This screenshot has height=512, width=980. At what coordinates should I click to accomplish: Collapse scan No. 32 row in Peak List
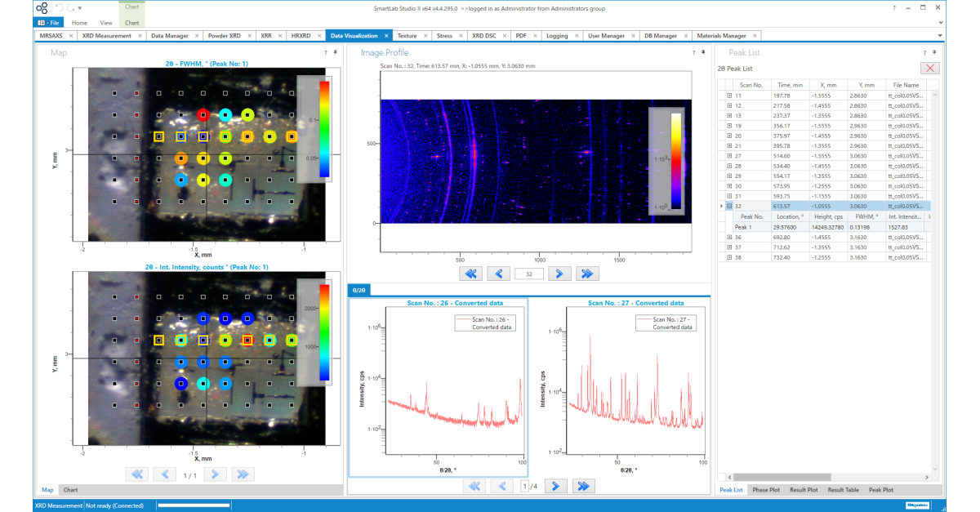coord(729,207)
